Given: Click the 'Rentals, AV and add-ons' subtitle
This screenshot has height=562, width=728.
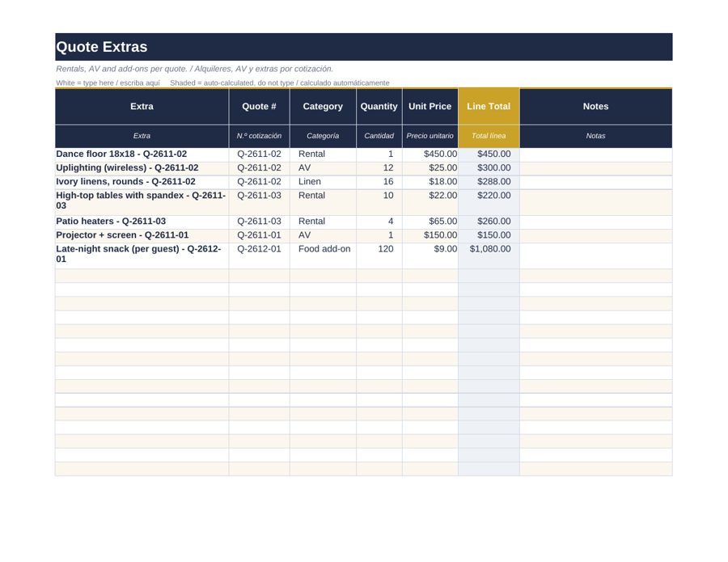Looking at the screenshot, I should pyautogui.click(x=194, y=69).
